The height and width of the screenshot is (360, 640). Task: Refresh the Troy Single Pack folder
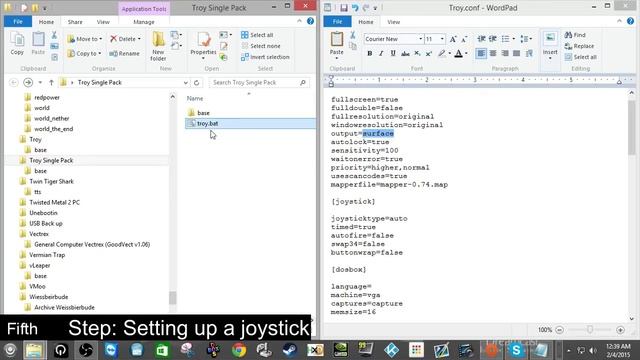pos(196,82)
